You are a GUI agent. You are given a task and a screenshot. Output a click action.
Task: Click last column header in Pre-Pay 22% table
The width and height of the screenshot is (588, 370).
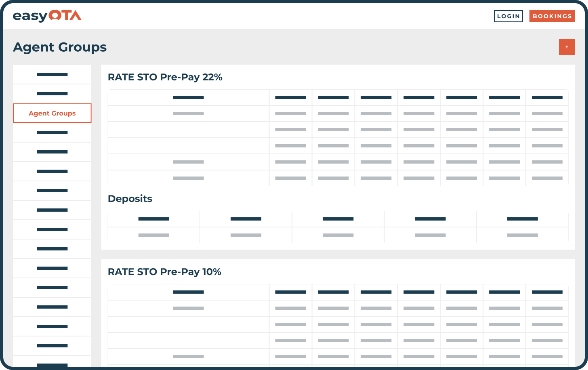coord(547,97)
